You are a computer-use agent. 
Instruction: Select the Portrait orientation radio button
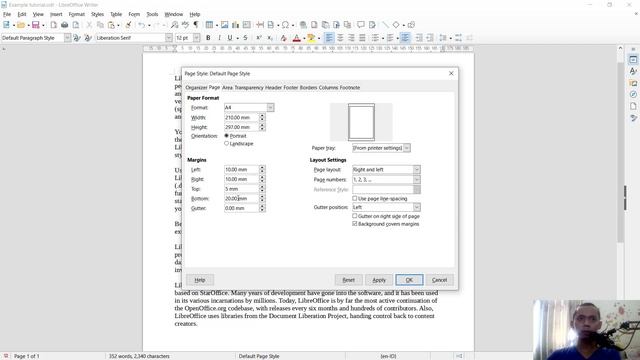pos(227,136)
